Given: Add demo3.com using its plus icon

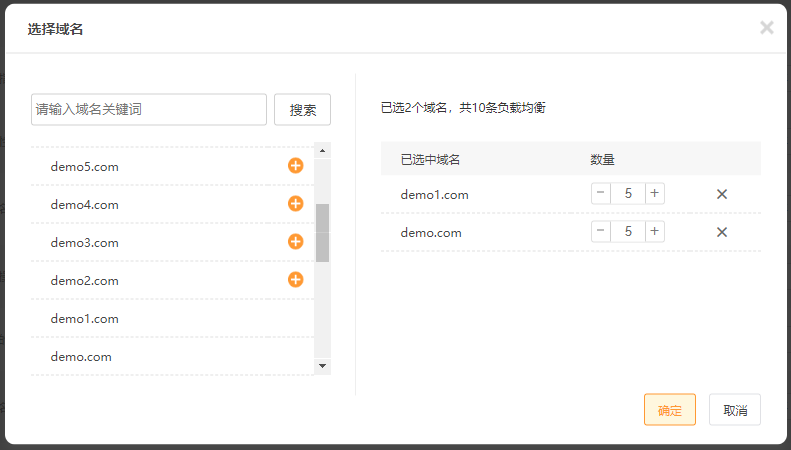Looking at the screenshot, I should (x=295, y=242).
